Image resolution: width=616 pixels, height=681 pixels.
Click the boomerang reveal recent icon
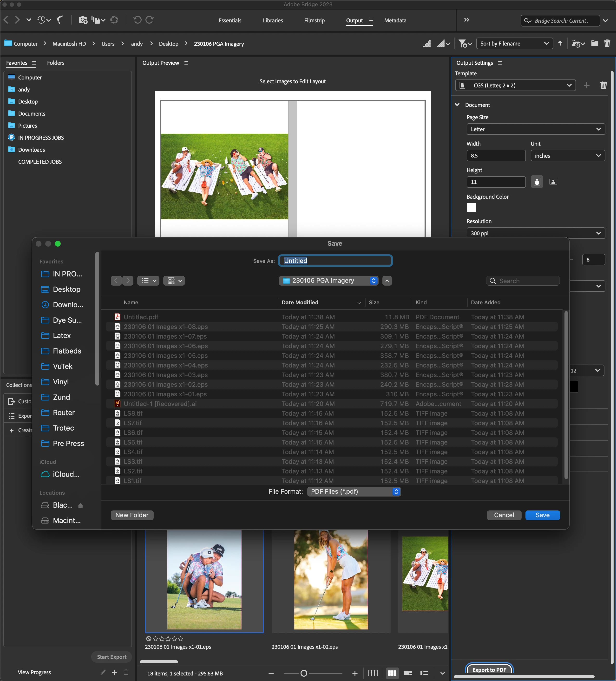[x=60, y=20]
